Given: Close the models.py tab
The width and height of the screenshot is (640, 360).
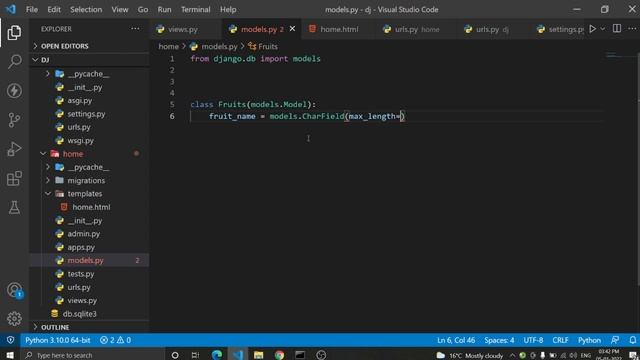Looking at the screenshot, I should pos(292,29).
